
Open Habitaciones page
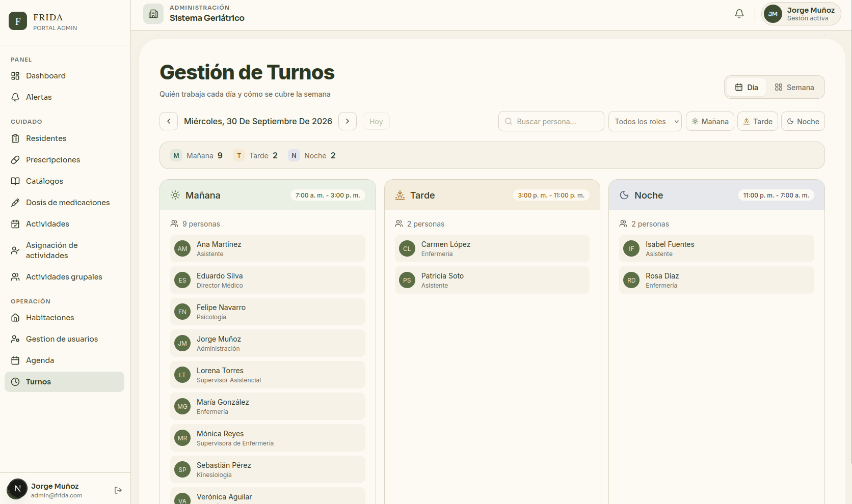64,318
